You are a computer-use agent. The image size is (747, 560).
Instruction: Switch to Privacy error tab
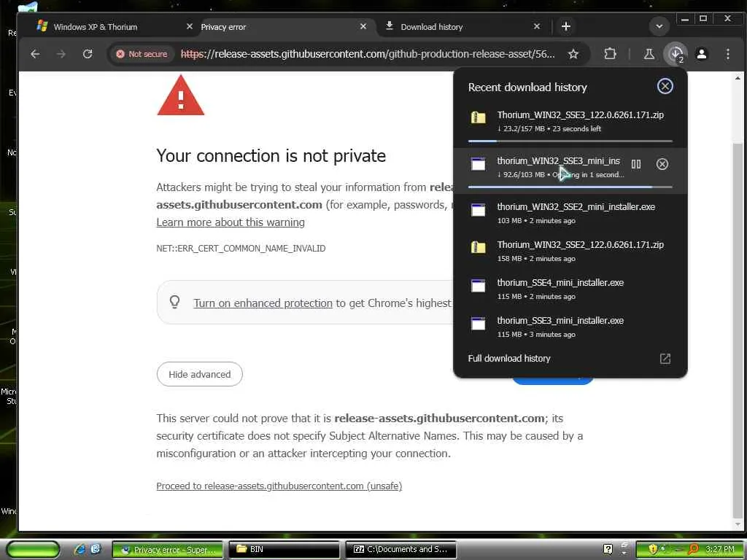coord(282,27)
